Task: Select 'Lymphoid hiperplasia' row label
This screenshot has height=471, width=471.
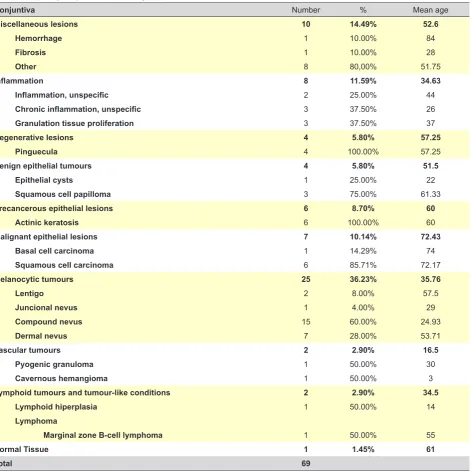Action: point(56,407)
